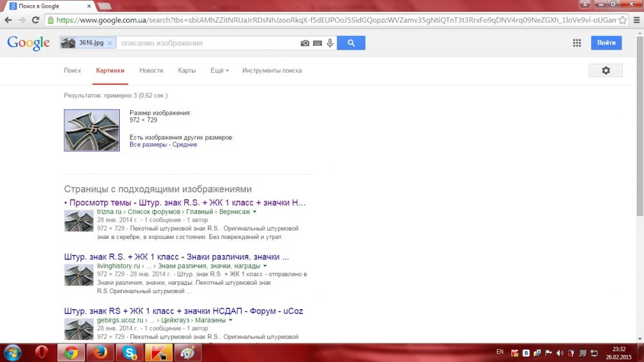Go back to the previous page
The width and height of the screenshot is (644, 362).
[x=8, y=20]
